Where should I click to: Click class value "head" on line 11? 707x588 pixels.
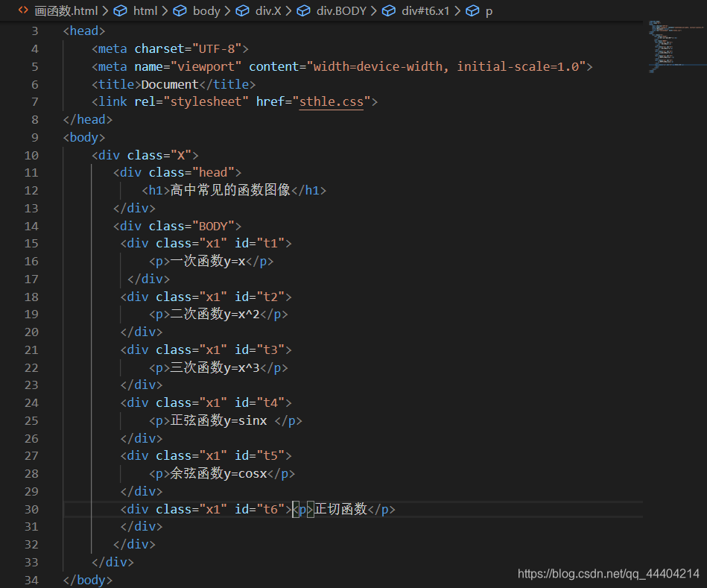coord(213,173)
